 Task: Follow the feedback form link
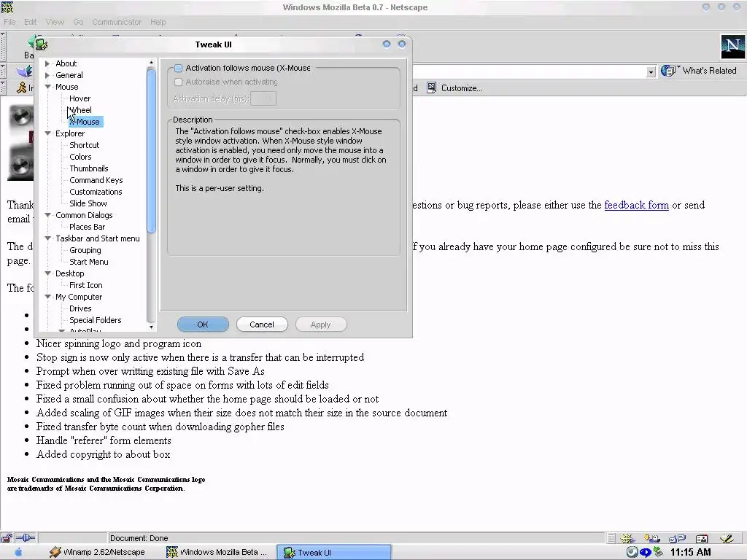tap(636, 205)
